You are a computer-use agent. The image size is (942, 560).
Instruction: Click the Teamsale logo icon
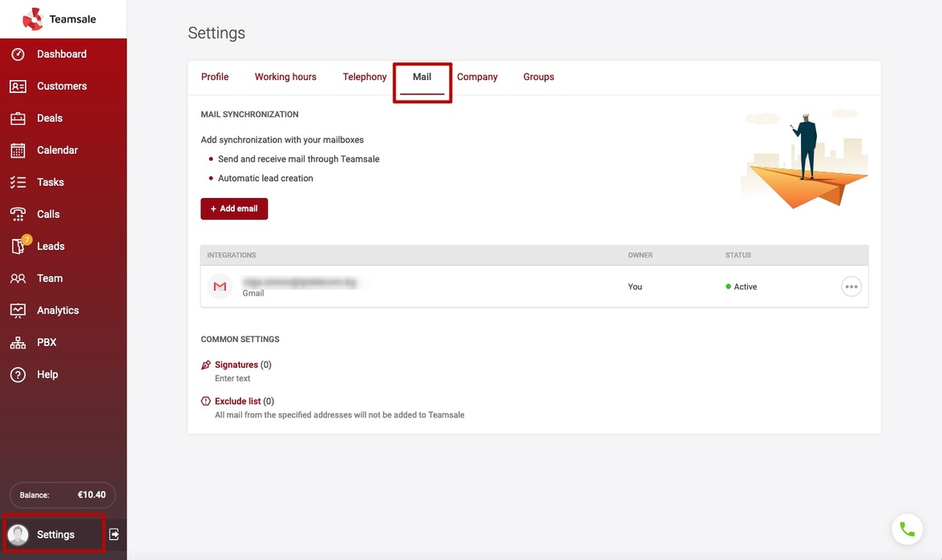click(x=32, y=19)
